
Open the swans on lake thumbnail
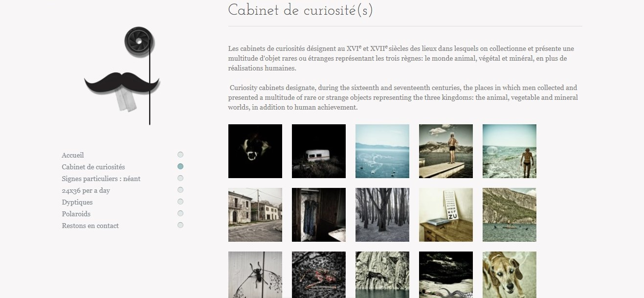(x=382, y=151)
